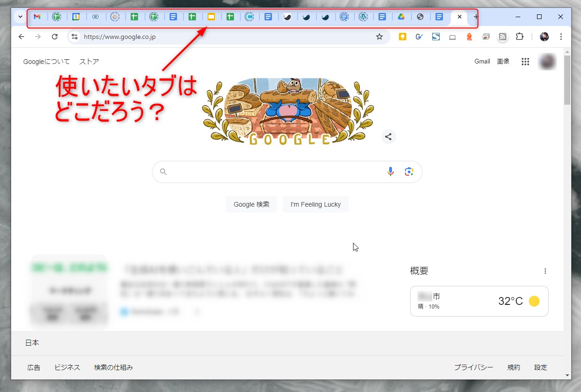Click the Google Doodle bread illustration
Viewport: 581px width, 392px height.
[x=288, y=111]
